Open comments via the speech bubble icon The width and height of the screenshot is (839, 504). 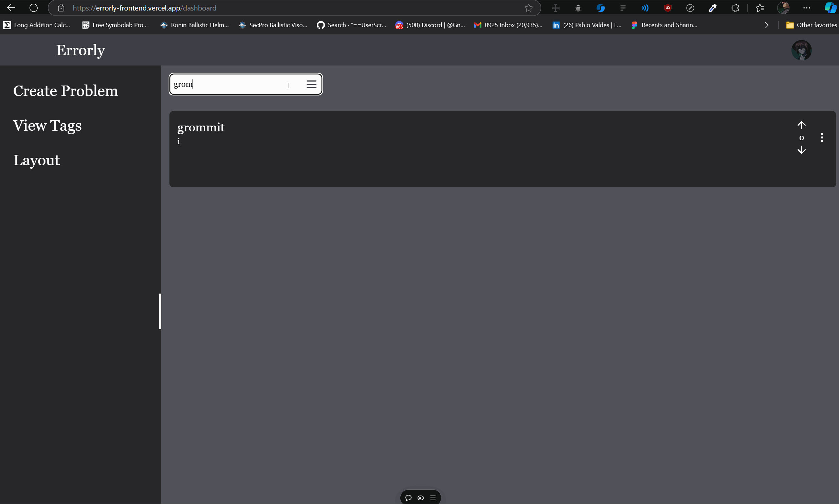[408, 498]
